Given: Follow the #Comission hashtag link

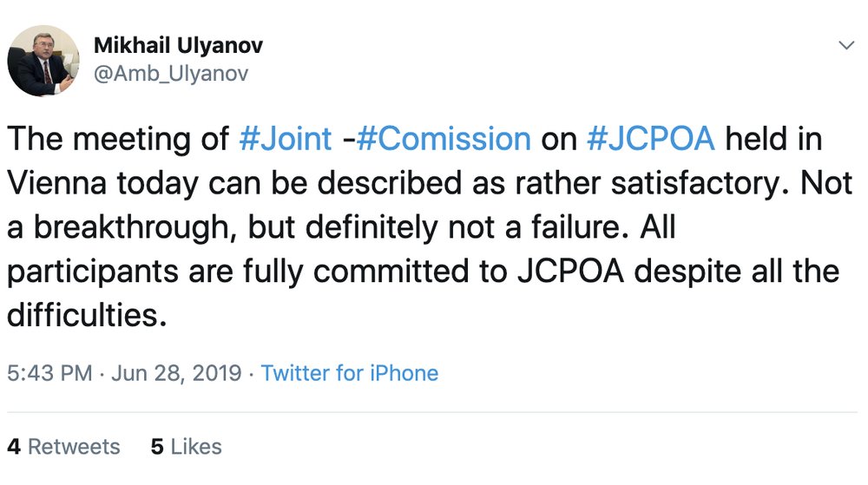Looking at the screenshot, I should click(x=443, y=139).
